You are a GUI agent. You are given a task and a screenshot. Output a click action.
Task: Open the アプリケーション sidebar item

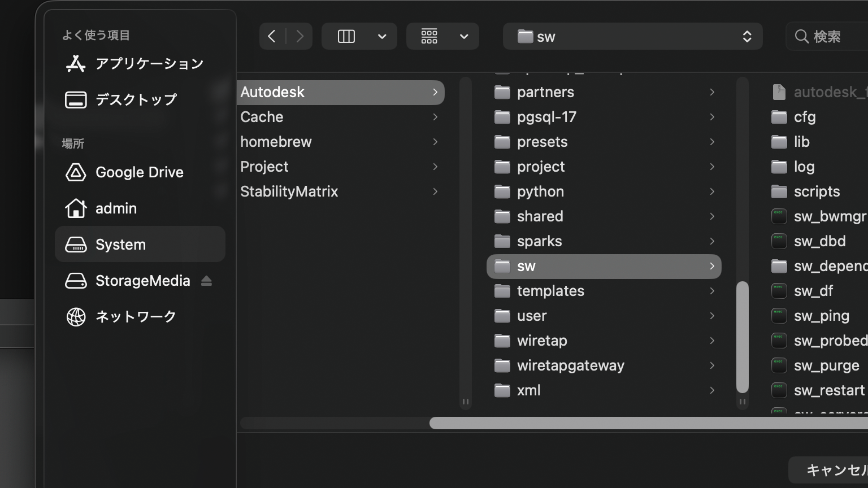pyautogui.click(x=149, y=64)
